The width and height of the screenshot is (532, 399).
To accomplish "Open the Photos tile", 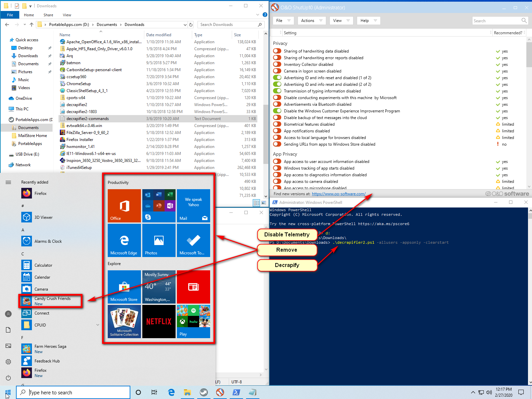I will click(x=159, y=240).
